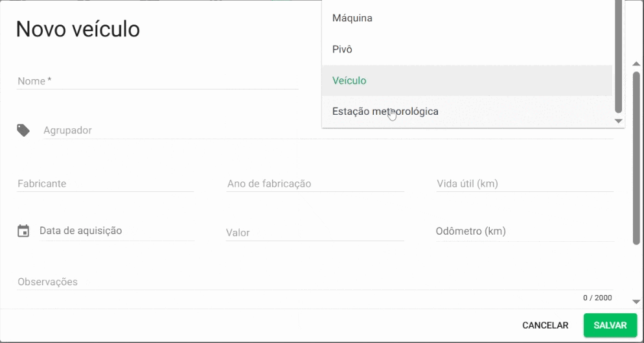Focus the Nome text field
Viewport: 644px width, 343px height.
tap(157, 82)
